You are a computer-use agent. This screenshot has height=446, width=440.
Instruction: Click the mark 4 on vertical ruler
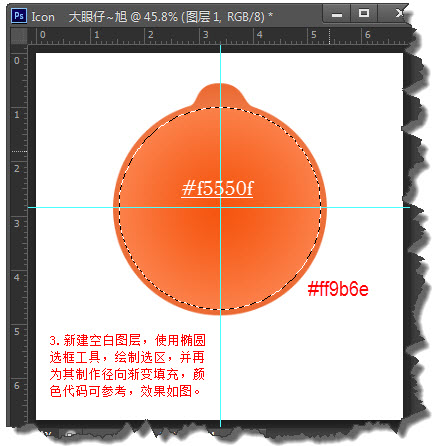click(x=17, y=277)
